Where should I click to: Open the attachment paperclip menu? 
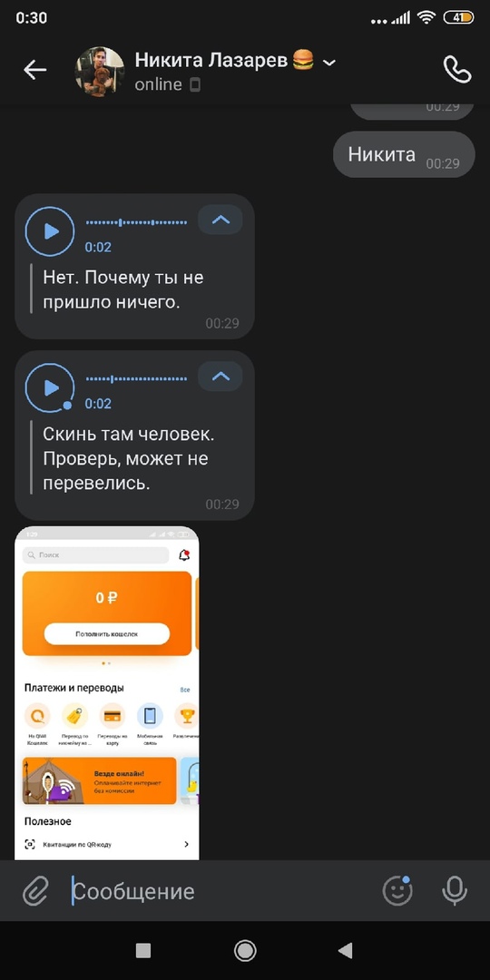click(x=35, y=891)
